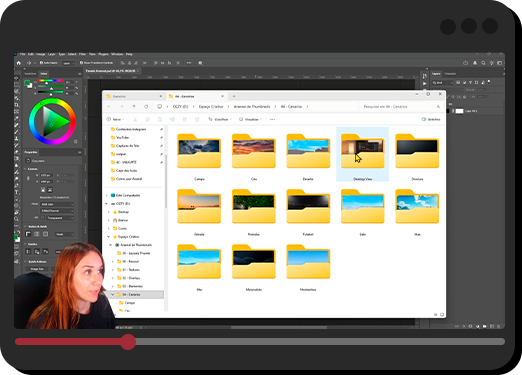The height and width of the screenshot is (375, 522).
Task: Open the Window menu in Photoshop
Action: pyautogui.click(x=117, y=54)
